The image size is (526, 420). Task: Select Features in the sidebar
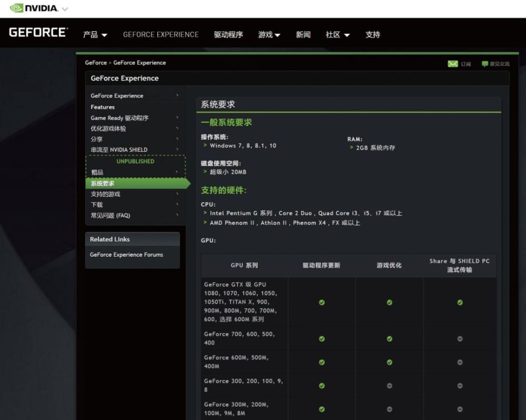(103, 107)
